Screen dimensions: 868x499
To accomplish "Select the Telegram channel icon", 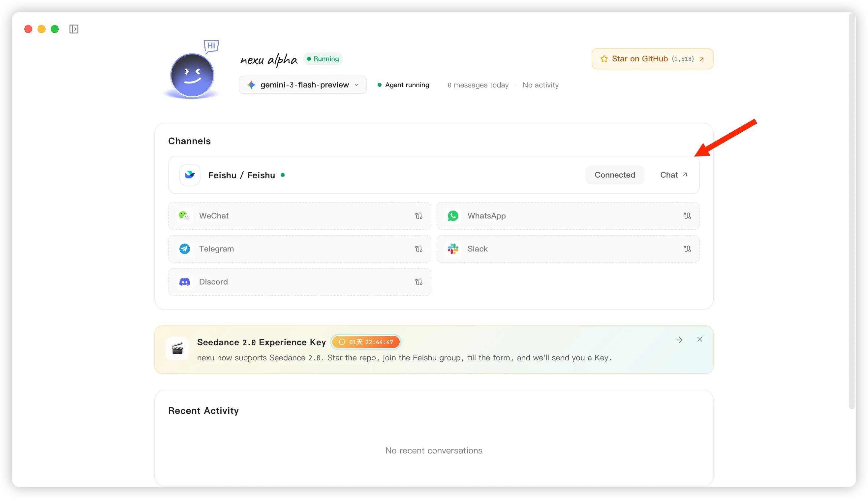I will click(185, 249).
